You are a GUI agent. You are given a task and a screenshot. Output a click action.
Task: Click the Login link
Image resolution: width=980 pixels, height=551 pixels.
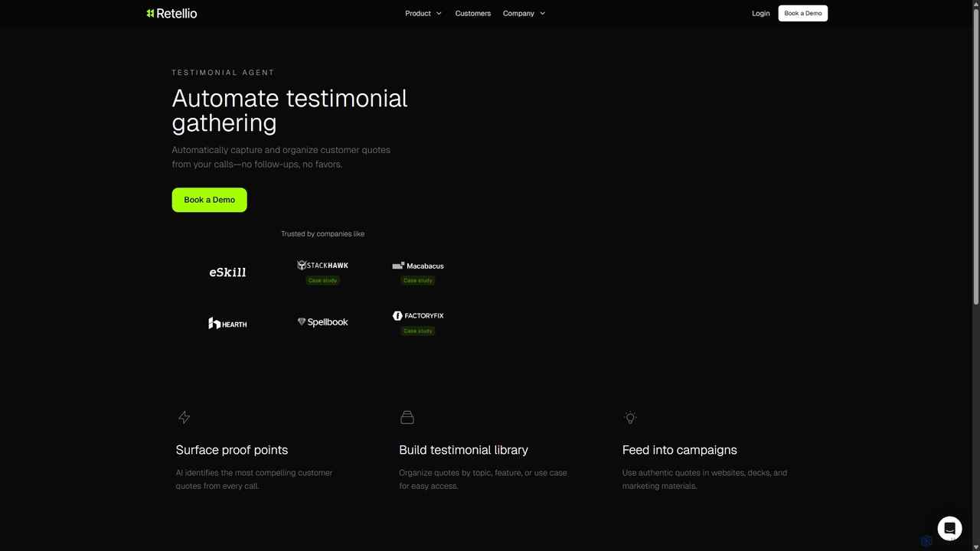[760, 13]
